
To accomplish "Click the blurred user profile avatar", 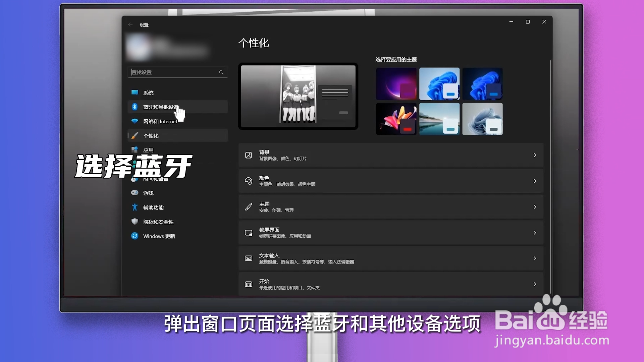I will coord(138,48).
